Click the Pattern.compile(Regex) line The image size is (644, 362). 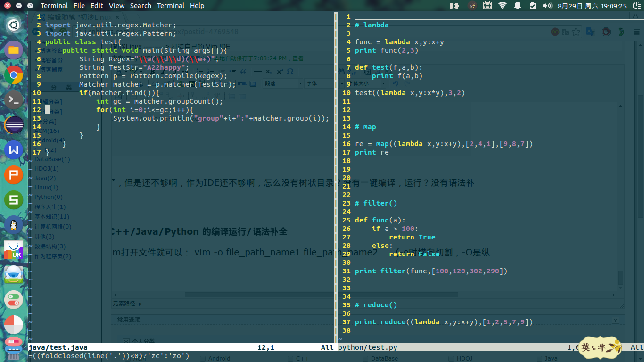point(153,76)
